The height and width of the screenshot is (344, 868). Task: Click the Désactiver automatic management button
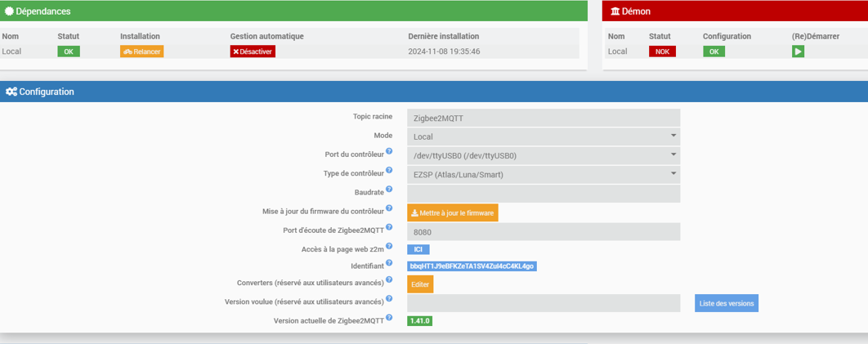[253, 51]
